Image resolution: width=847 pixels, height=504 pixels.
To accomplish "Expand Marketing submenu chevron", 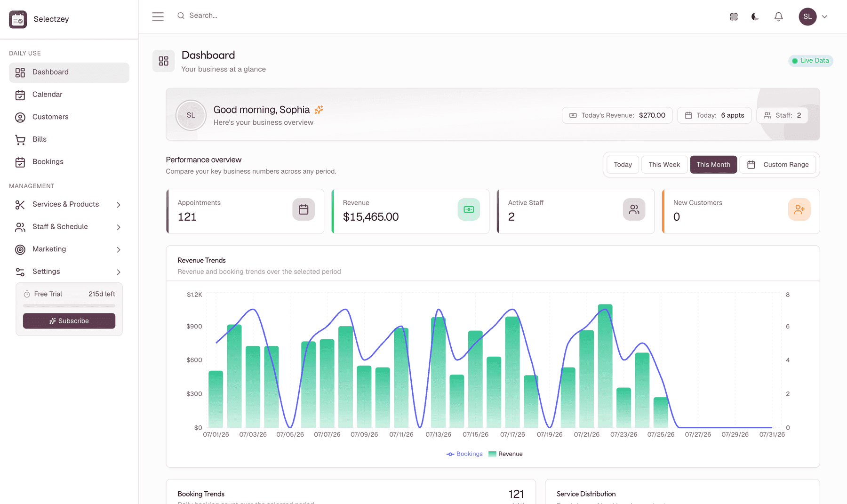I will pos(119,249).
